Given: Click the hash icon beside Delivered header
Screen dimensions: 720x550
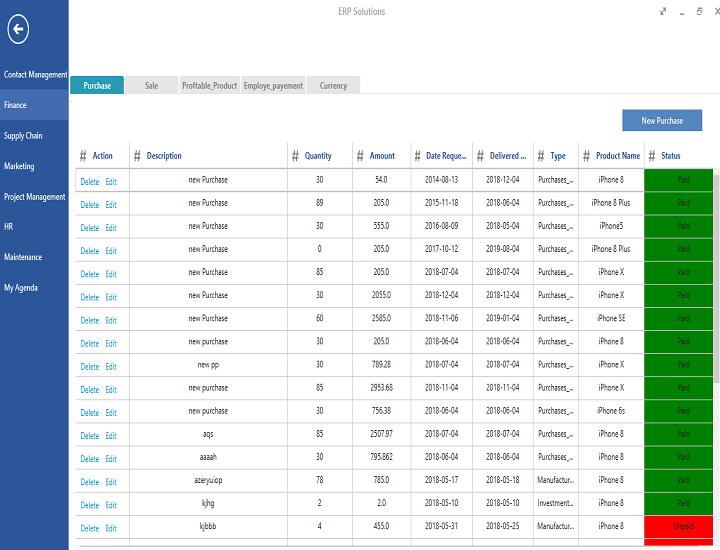Looking at the screenshot, I should [x=480, y=156].
